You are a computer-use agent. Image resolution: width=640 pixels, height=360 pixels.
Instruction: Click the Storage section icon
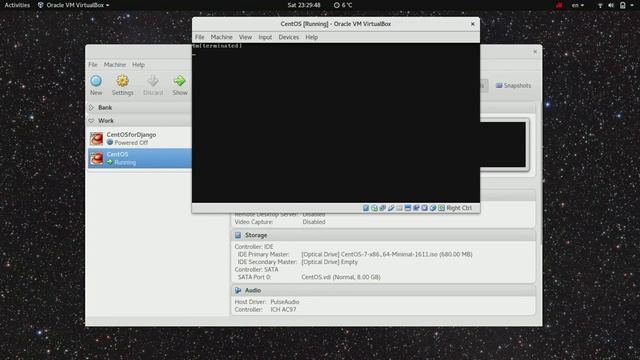[238, 235]
